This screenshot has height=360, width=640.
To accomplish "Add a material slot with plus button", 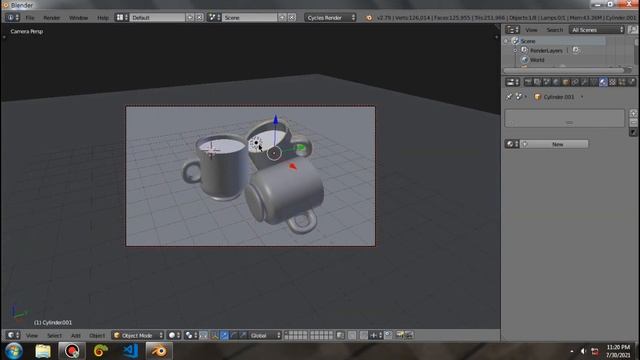I will 633,113.
